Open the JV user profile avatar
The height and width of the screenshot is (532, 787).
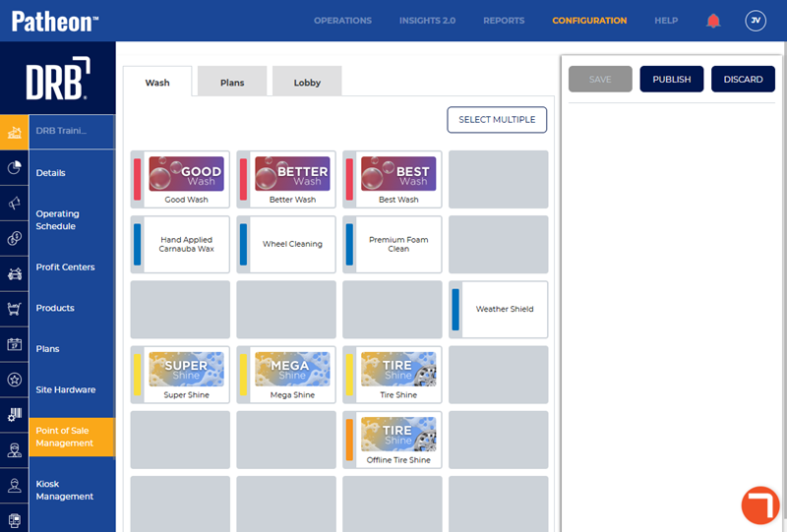pos(756,21)
